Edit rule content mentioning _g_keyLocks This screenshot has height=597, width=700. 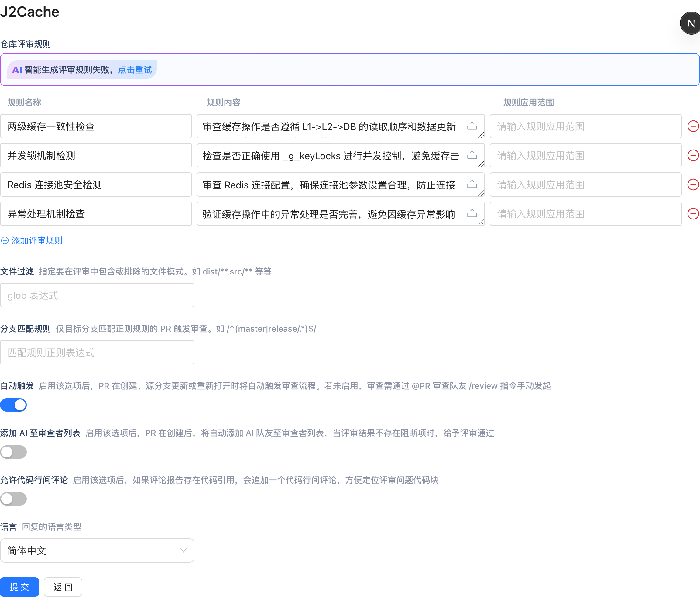[x=341, y=156]
